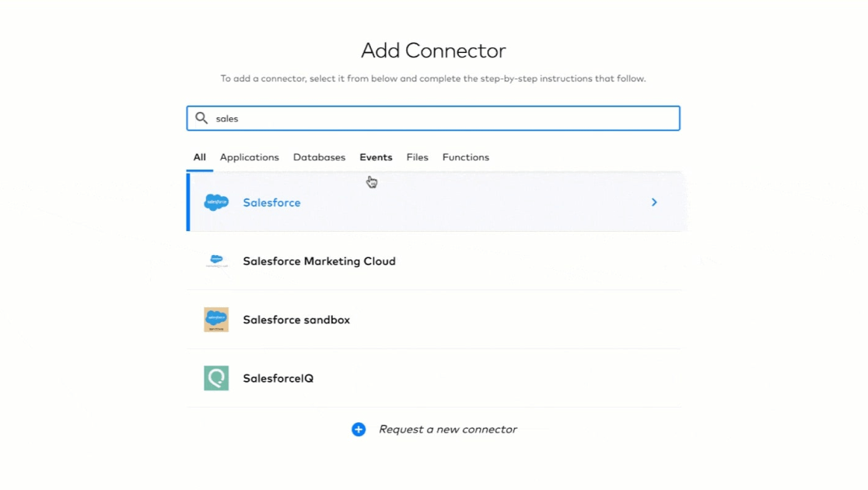Click the Salesforce cloud logo icon
This screenshot has width=868, height=490.
tap(216, 202)
